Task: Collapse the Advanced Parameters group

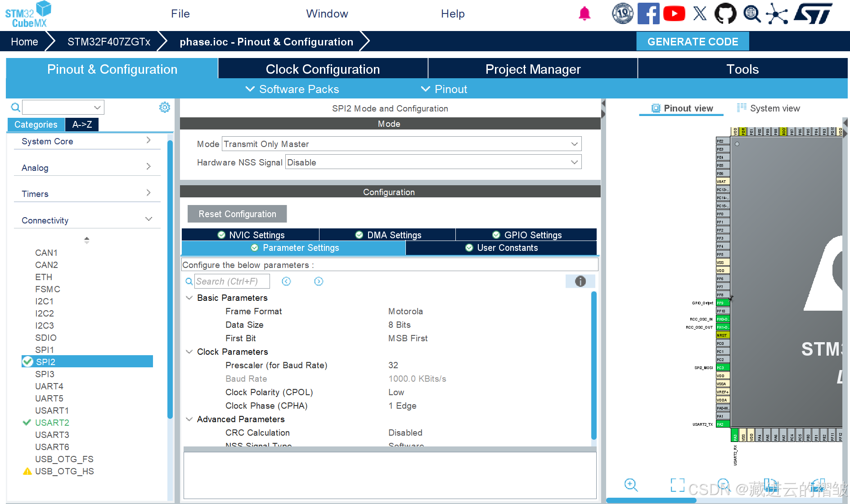Action: [x=189, y=419]
